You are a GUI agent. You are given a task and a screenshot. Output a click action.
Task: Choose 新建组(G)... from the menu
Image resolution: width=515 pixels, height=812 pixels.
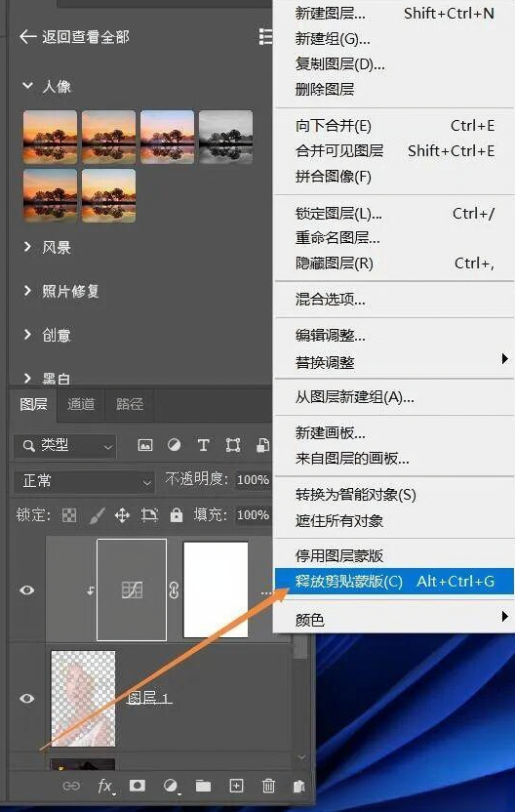394,38
